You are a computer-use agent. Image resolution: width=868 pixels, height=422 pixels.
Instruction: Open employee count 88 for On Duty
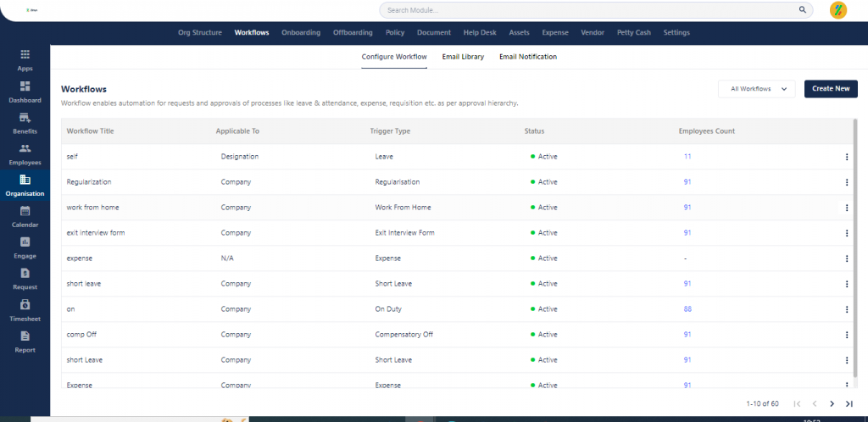[687, 309]
